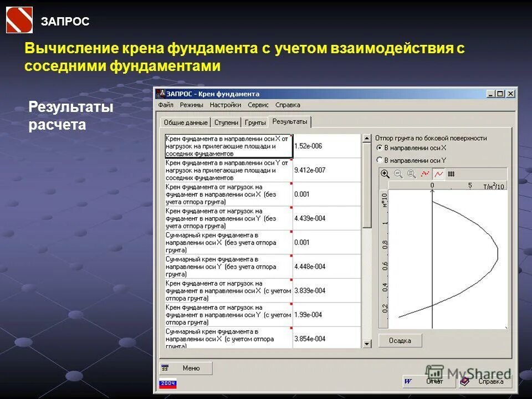
Task: Select the value 1.99e-004 cell
Action: [327, 315]
